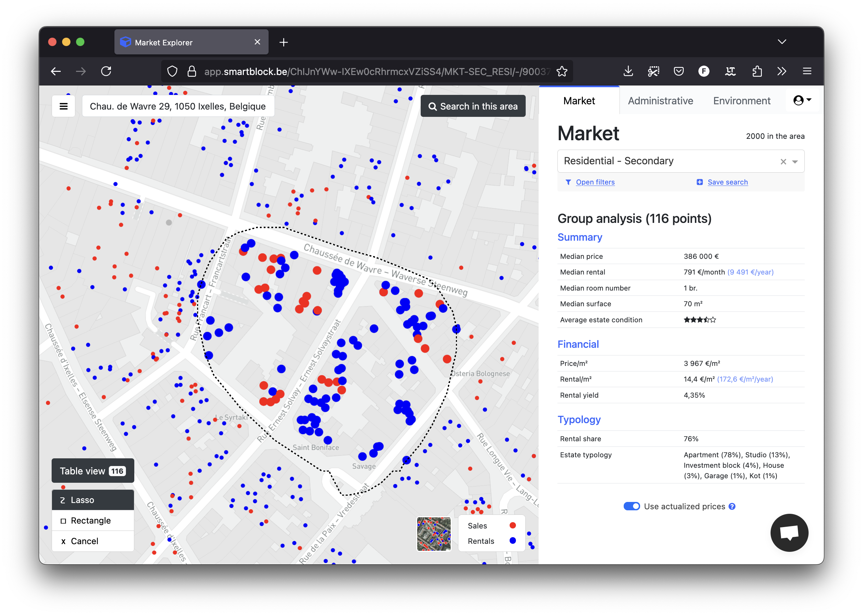The height and width of the screenshot is (616, 863).
Task: Click the blue Rentals legend dot
Action: pyautogui.click(x=512, y=541)
